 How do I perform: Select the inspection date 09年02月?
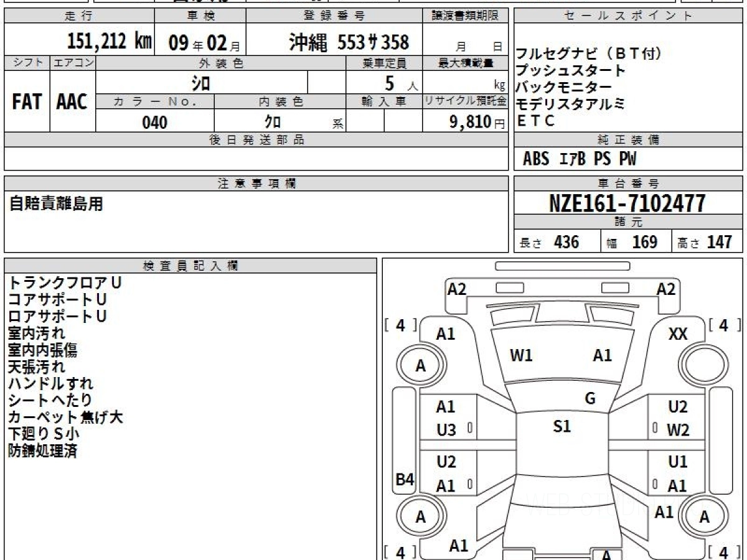pos(204,42)
